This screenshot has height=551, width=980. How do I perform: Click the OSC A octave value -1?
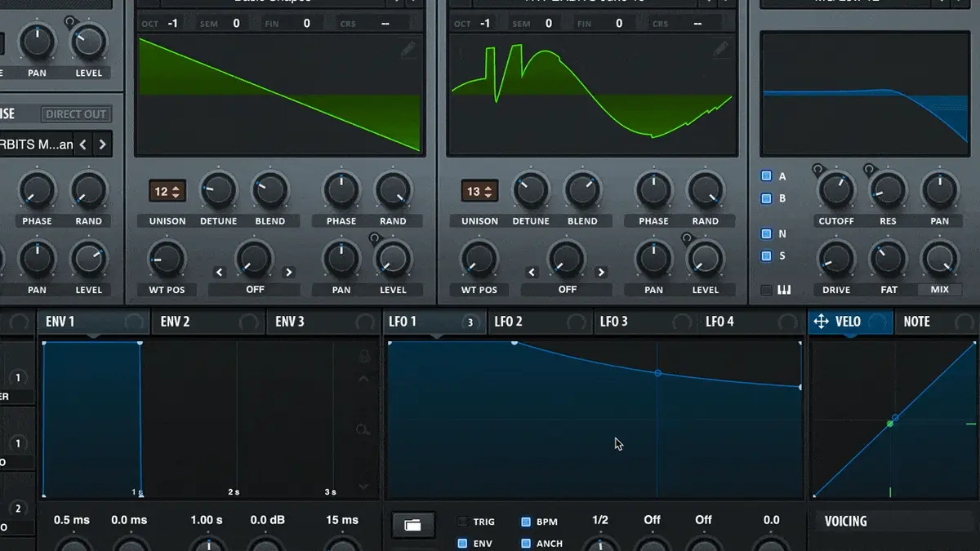[x=172, y=24]
